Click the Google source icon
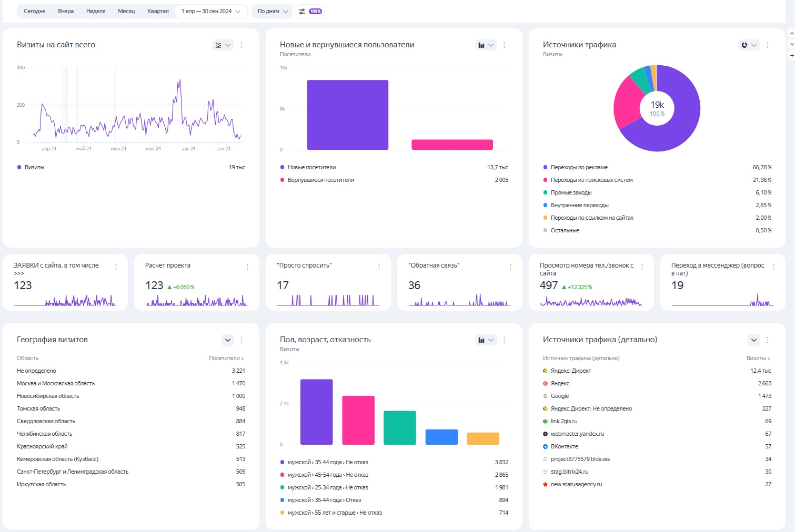 [x=546, y=396]
